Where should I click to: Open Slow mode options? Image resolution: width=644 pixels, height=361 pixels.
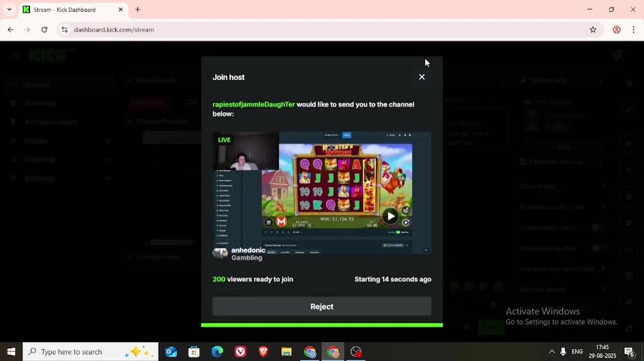(x=563, y=186)
